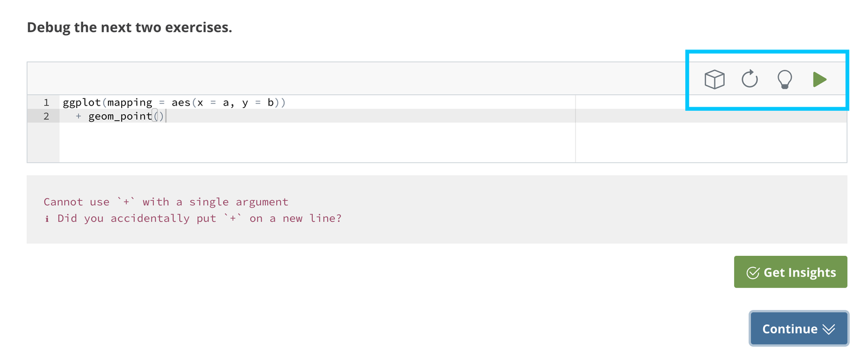Click the 'aes' call in line 1

[x=181, y=103]
